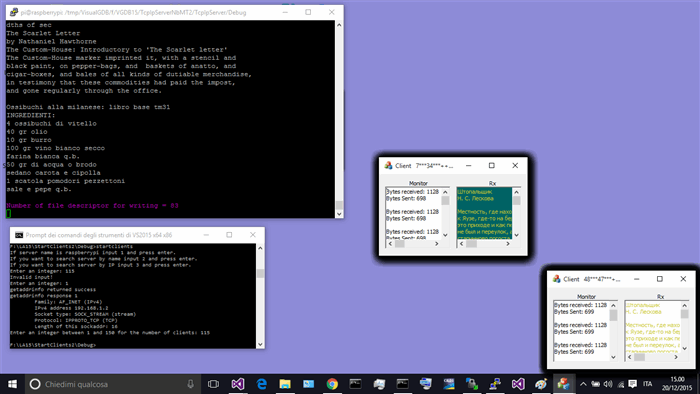Click Rx box left arrow in Client 7***34
The image size is (700, 394).
tap(462, 244)
